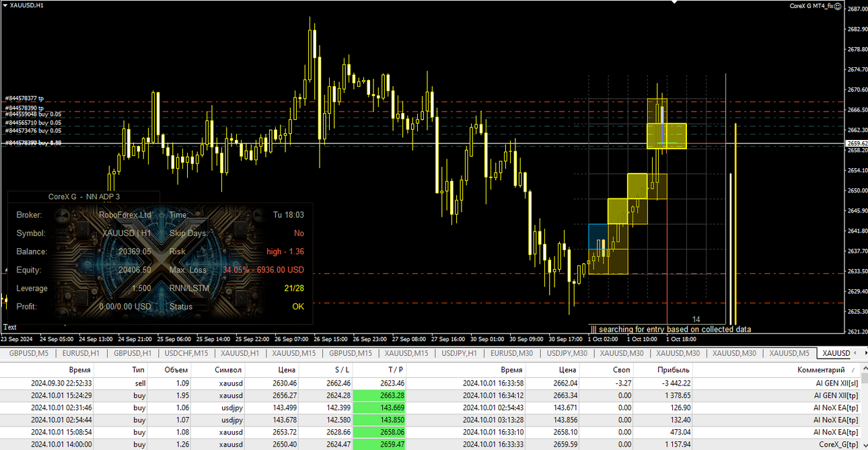Sort by the Символ column header
This screenshot has height=450, width=868.
pyautogui.click(x=219, y=370)
